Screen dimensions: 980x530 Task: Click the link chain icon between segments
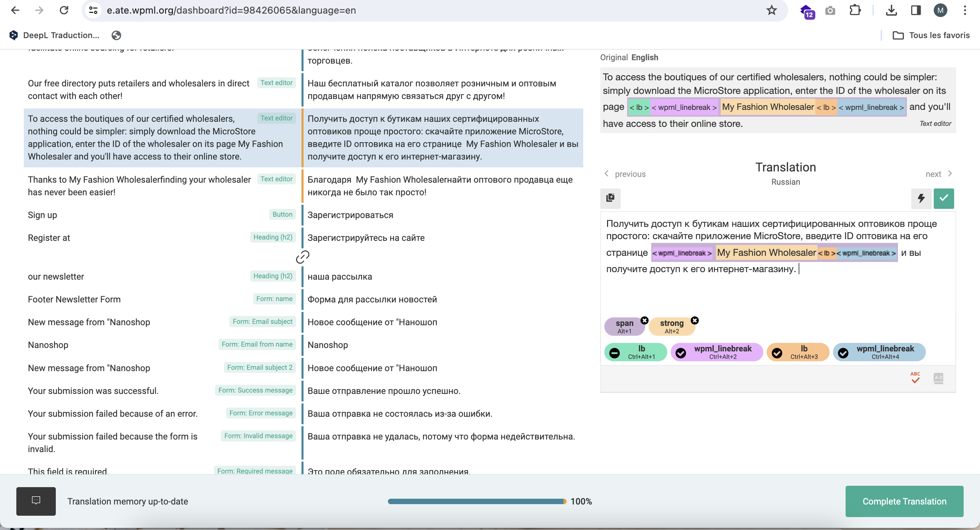(303, 257)
